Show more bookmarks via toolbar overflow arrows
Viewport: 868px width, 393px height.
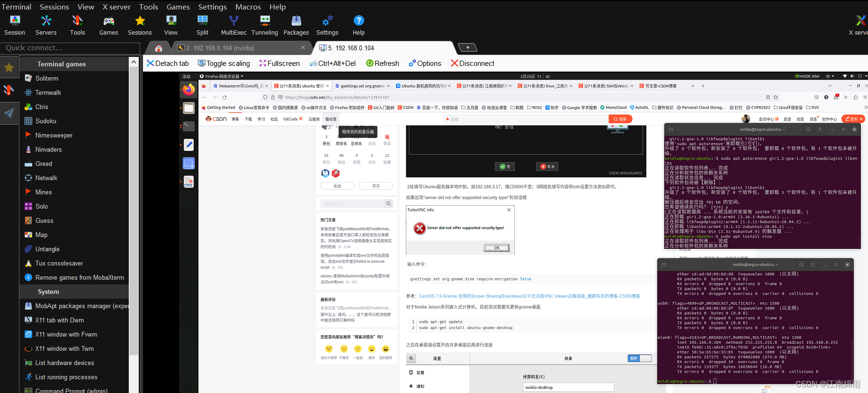866,108
